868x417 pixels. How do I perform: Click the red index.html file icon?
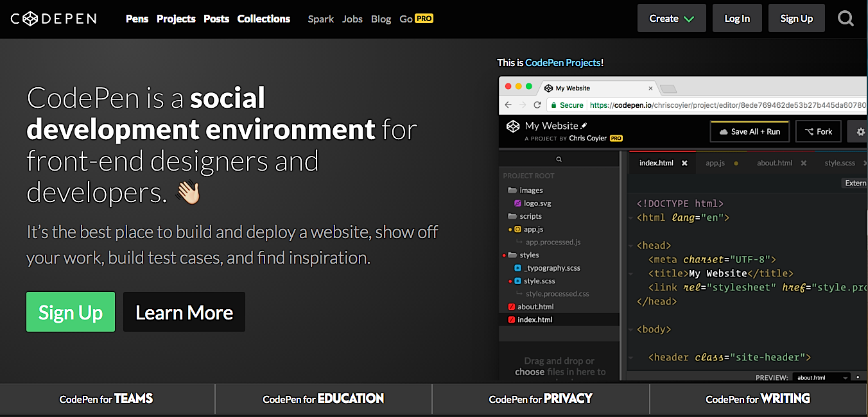(x=512, y=319)
